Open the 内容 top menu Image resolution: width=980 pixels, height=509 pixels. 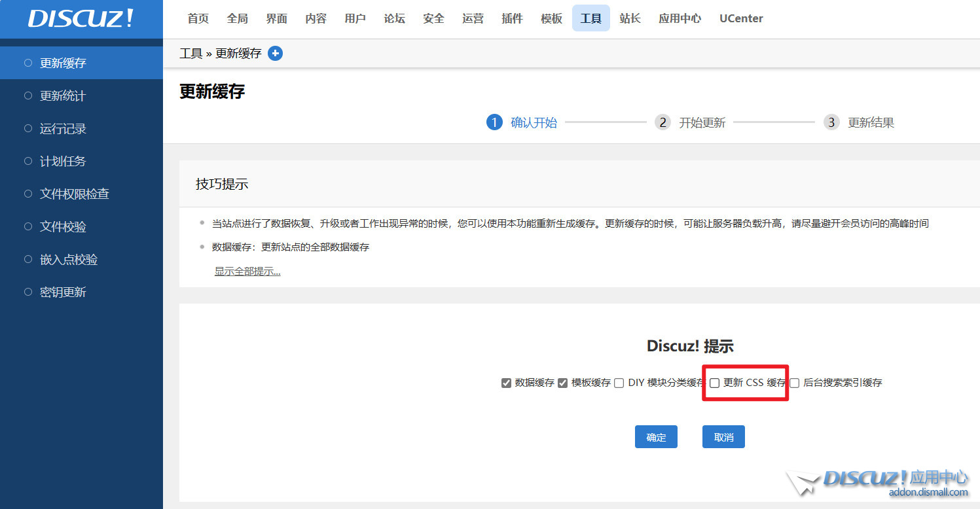click(x=316, y=18)
